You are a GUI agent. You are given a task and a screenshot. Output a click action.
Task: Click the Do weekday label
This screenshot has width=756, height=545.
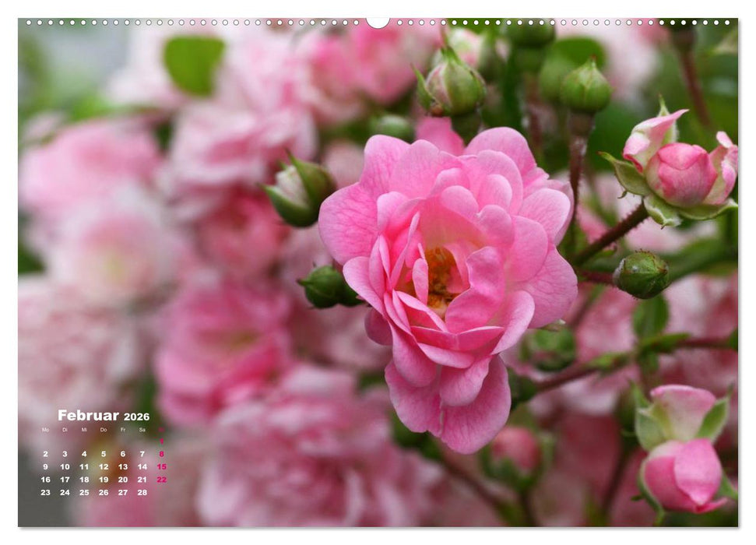(x=104, y=430)
